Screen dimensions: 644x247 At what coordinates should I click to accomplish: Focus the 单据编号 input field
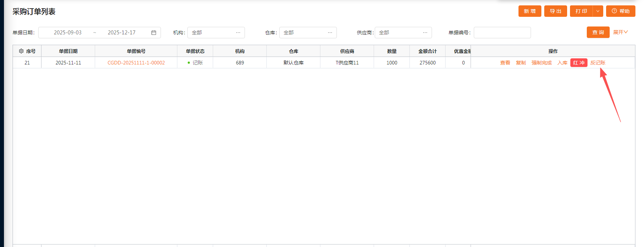click(502, 33)
